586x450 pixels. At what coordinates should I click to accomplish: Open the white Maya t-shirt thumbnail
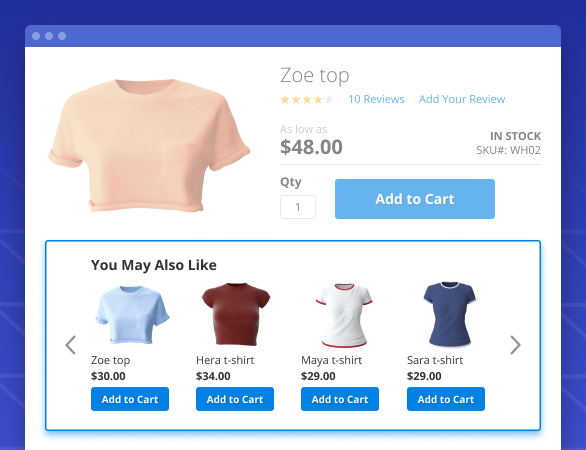[x=344, y=315]
